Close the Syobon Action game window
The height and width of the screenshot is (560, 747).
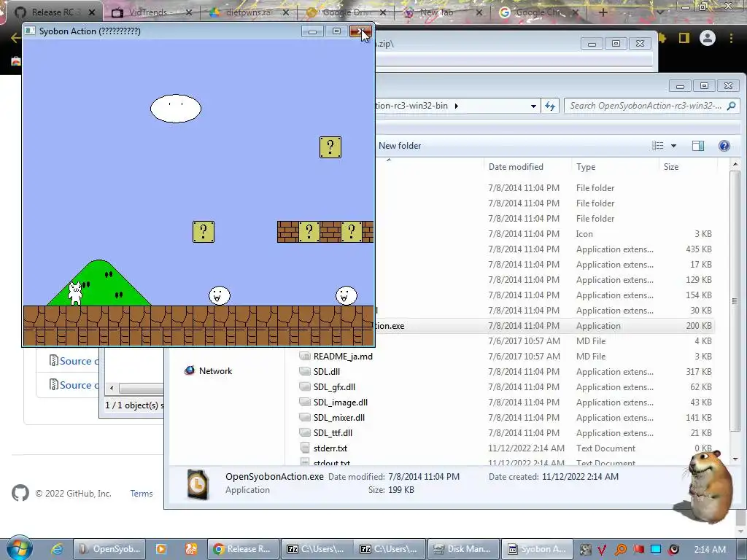click(360, 31)
